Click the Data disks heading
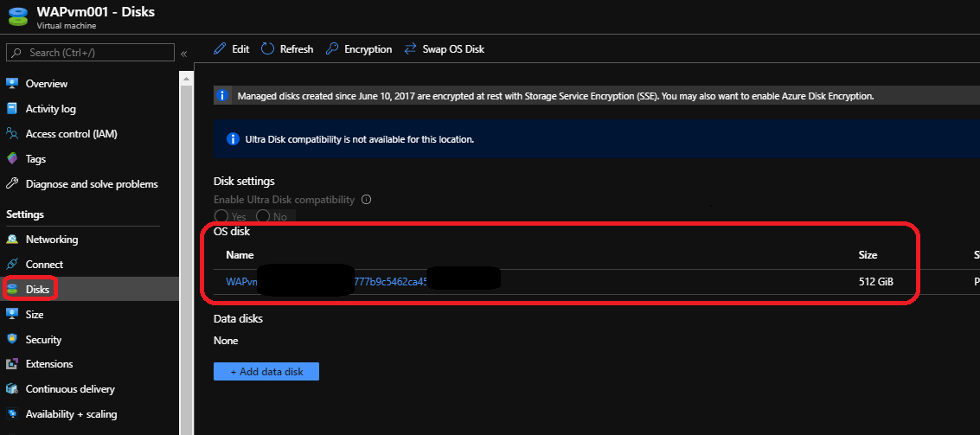This screenshot has width=980, height=435. point(238,318)
